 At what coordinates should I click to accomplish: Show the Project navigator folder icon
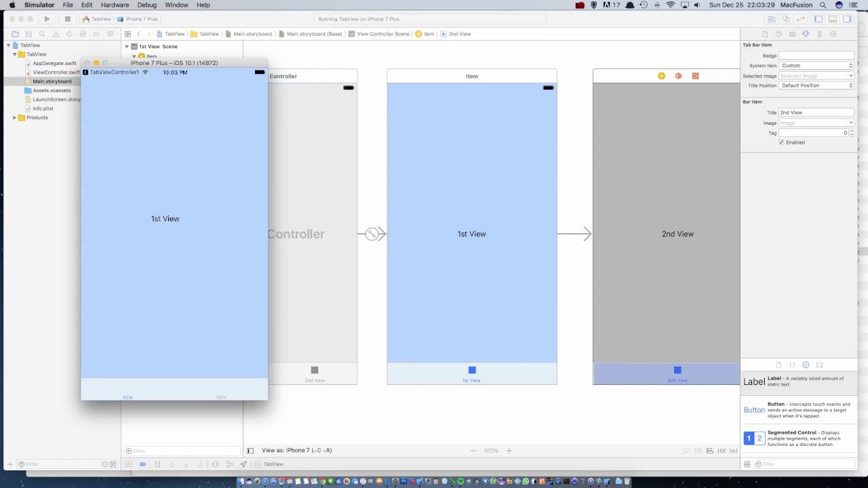click(x=15, y=34)
